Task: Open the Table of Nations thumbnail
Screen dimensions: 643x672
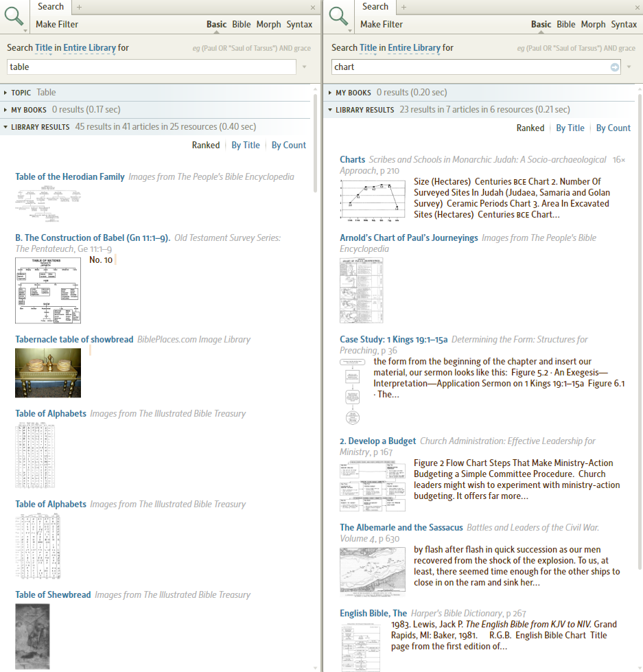Action: pyautogui.click(x=48, y=290)
